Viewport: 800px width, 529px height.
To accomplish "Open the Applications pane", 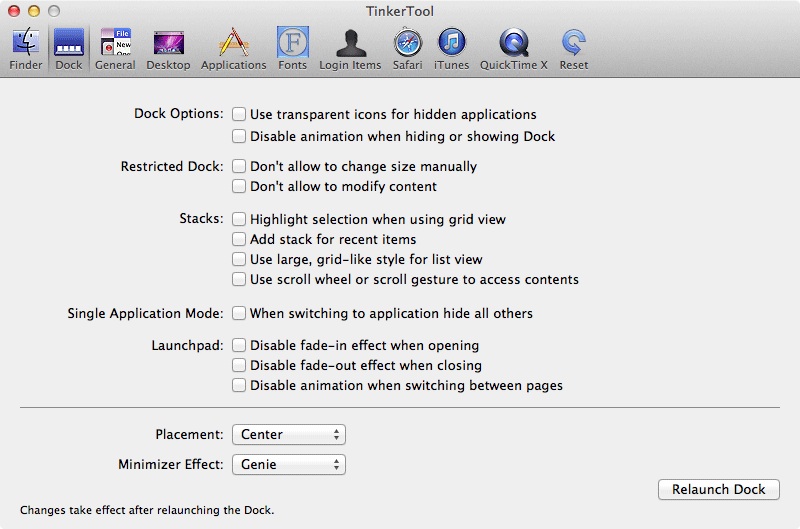I will (234, 49).
